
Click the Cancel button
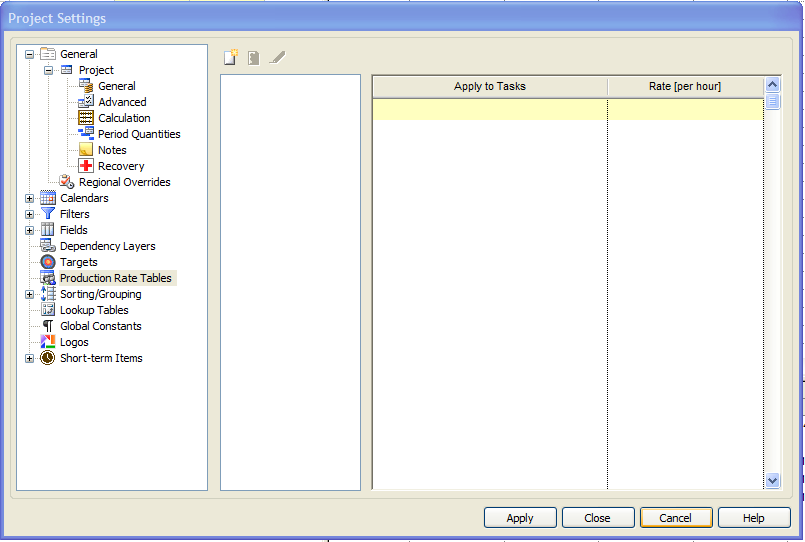pyautogui.click(x=675, y=518)
